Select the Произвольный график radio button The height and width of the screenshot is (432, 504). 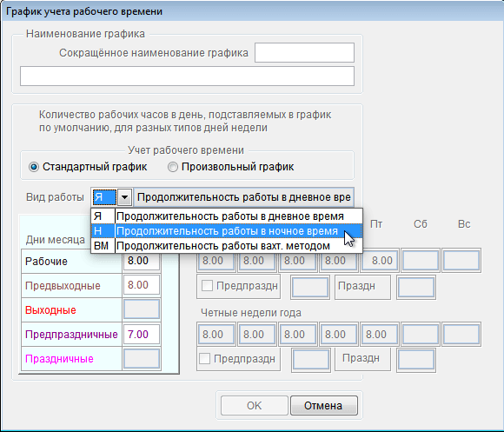pos(173,167)
